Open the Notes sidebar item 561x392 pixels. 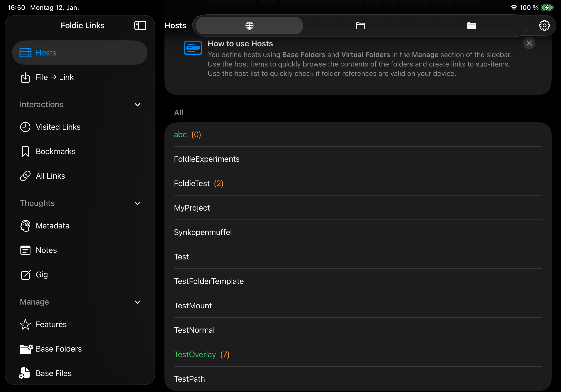point(46,250)
